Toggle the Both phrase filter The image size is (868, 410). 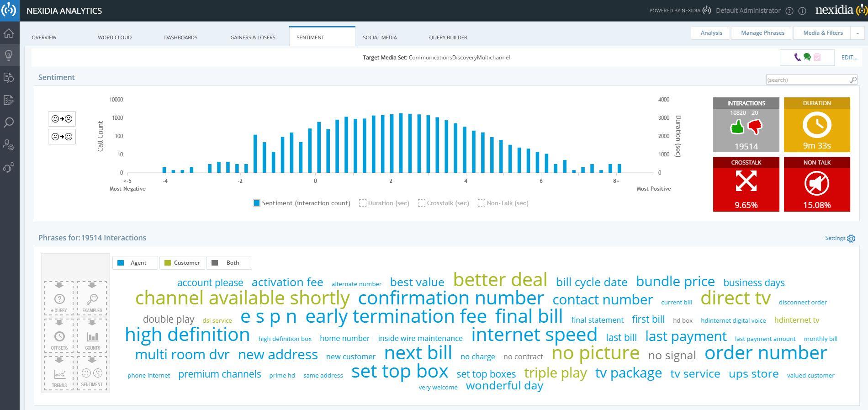click(229, 263)
